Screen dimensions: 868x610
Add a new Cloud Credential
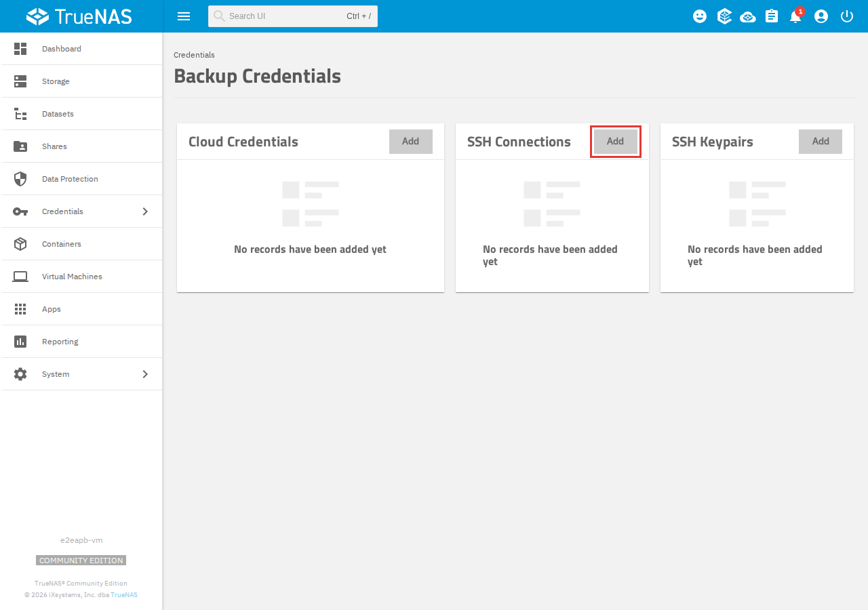(411, 142)
